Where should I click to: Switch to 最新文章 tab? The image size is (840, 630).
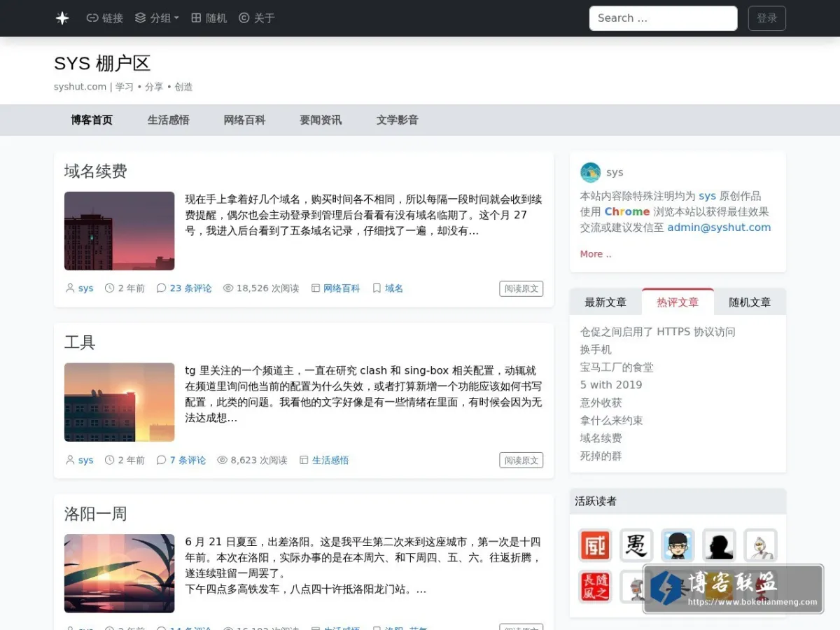pyautogui.click(x=605, y=302)
